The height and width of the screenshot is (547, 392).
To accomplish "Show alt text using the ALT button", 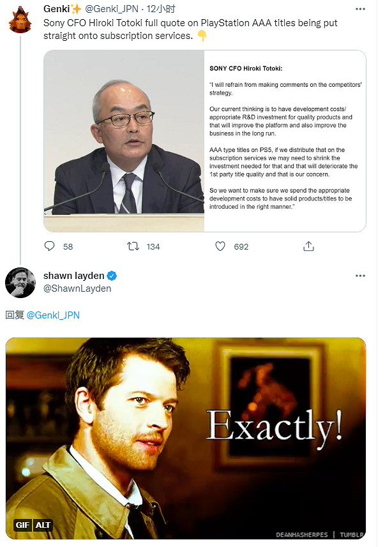I will (x=43, y=525).
